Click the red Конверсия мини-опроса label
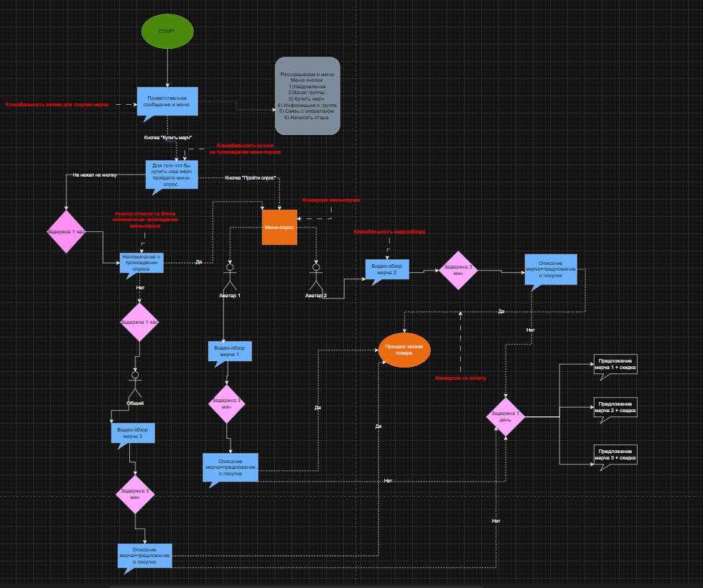The width and height of the screenshot is (703, 588). [x=331, y=200]
